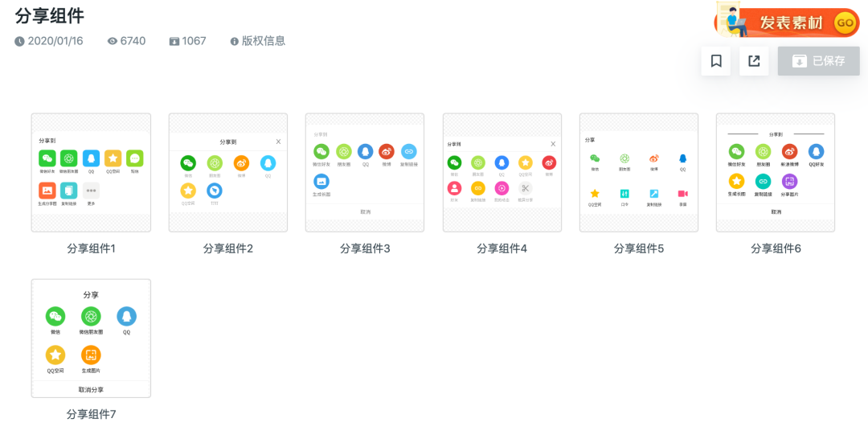Click the X close icon in 分享组件4
The width and height of the screenshot is (868, 439).
[x=552, y=144]
